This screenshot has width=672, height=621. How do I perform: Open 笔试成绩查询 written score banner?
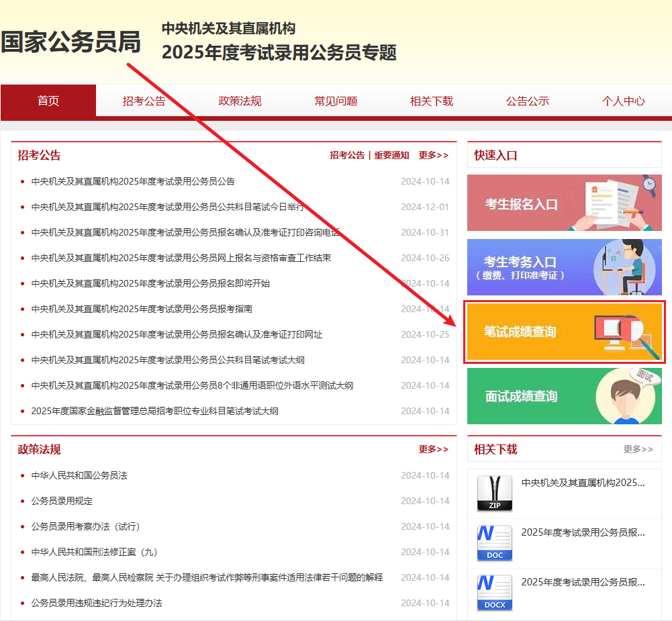click(564, 332)
